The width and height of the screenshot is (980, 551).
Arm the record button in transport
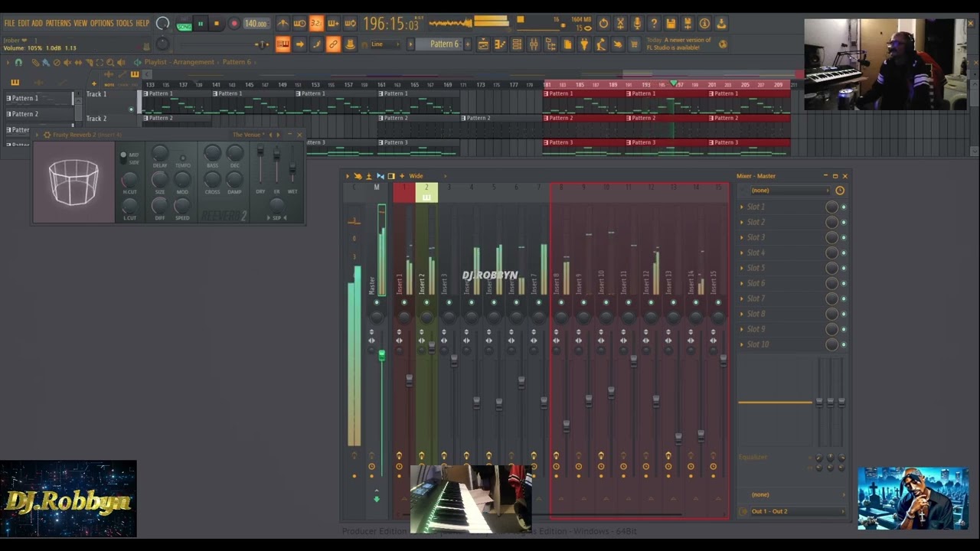pos(234,24)
